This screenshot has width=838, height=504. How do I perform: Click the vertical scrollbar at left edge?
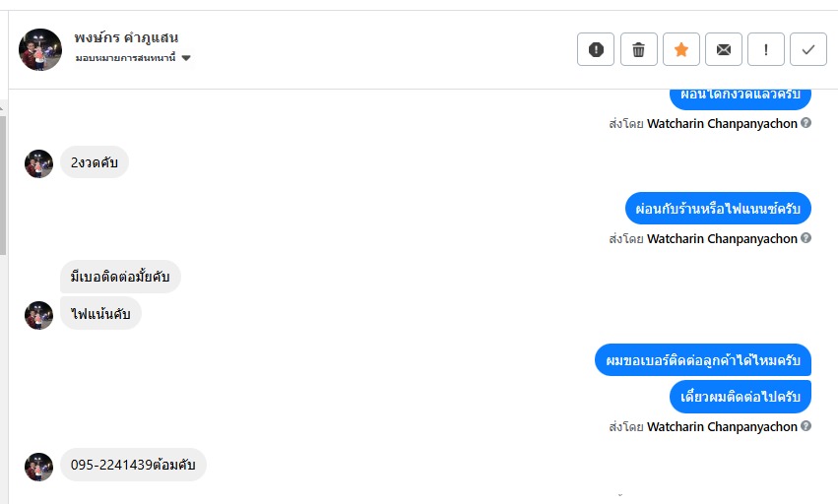(3, 177)
